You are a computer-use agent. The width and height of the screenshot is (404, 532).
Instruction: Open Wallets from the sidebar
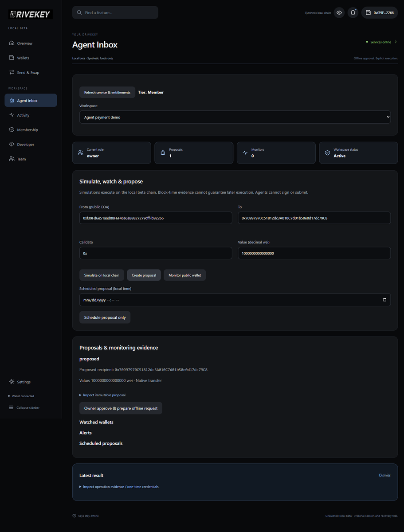coord(31,58)
